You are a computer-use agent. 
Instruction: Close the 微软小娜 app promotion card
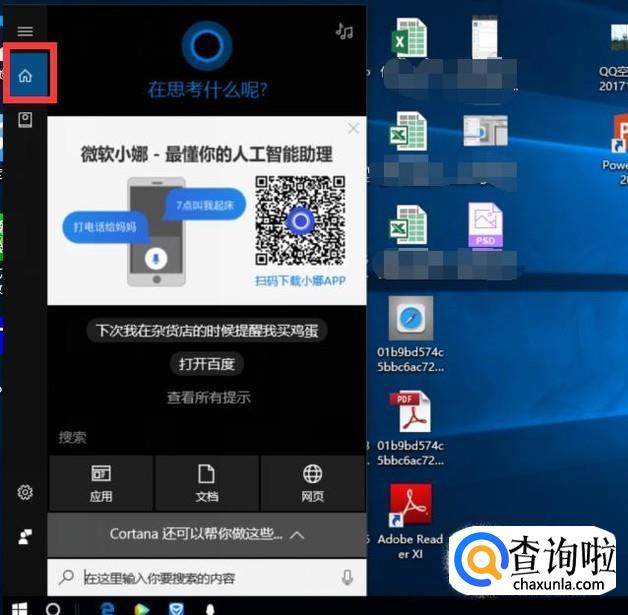click(x=353, y=129)
